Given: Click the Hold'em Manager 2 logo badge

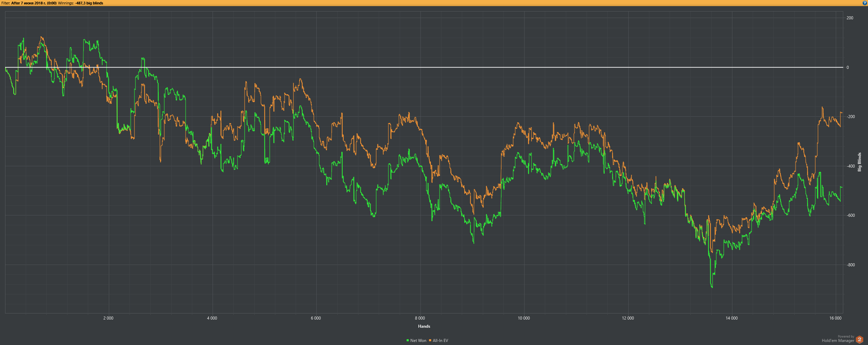Looking at the screenshot, I should coord(859,339).
